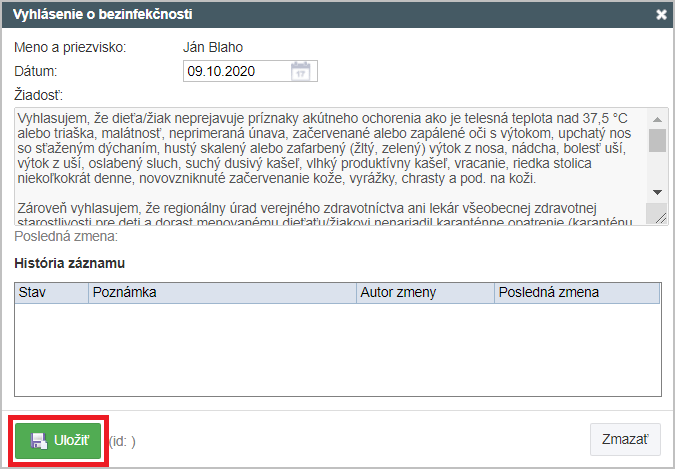Sort by the Stav column header

pos(51,293)
